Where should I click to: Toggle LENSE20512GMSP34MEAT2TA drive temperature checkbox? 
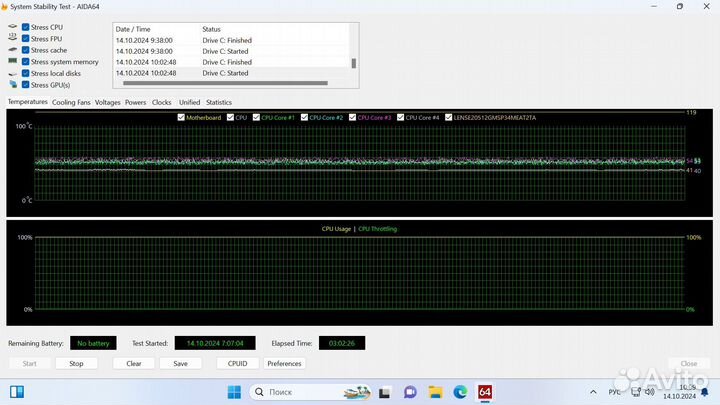click(449, 118)
